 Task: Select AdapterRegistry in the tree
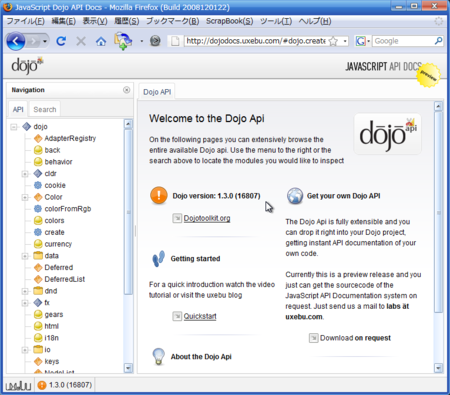pyautogui.click(x=70, y=138)
